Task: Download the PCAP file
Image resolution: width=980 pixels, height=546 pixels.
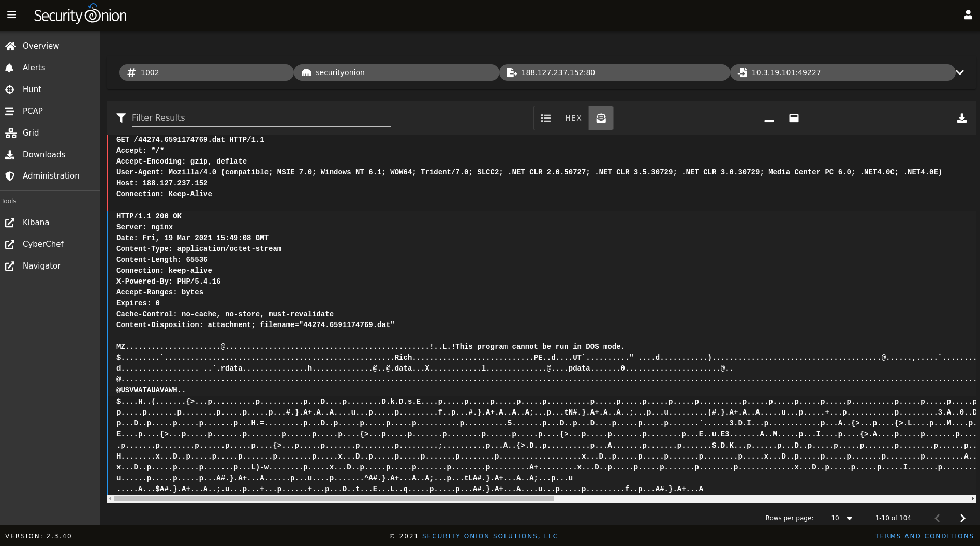Action: 962,118
